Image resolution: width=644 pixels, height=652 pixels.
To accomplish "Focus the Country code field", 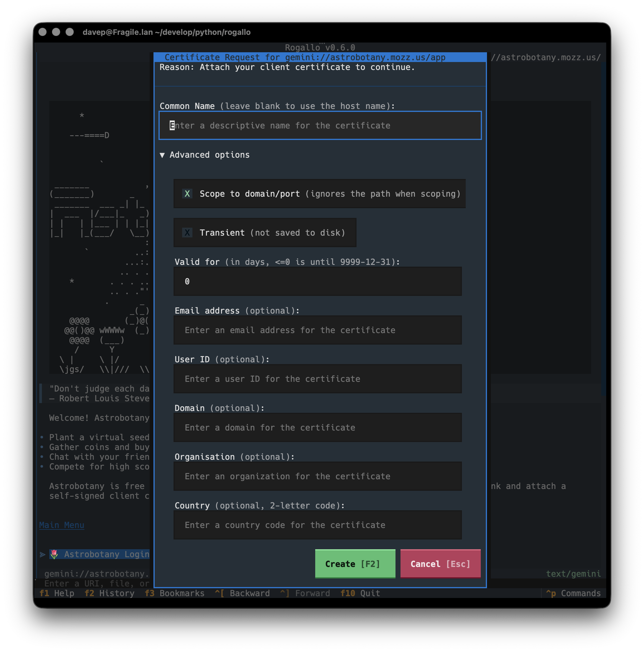I will click(318, 525).
